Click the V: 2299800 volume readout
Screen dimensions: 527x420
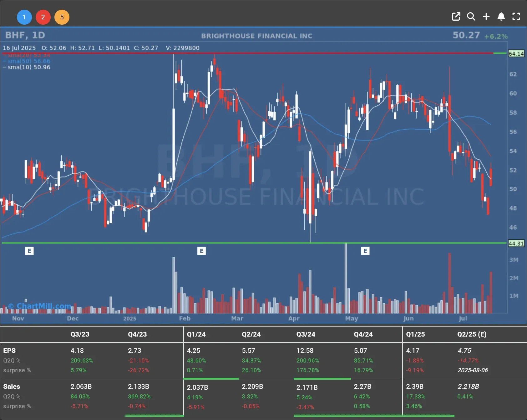pos(183,48)
